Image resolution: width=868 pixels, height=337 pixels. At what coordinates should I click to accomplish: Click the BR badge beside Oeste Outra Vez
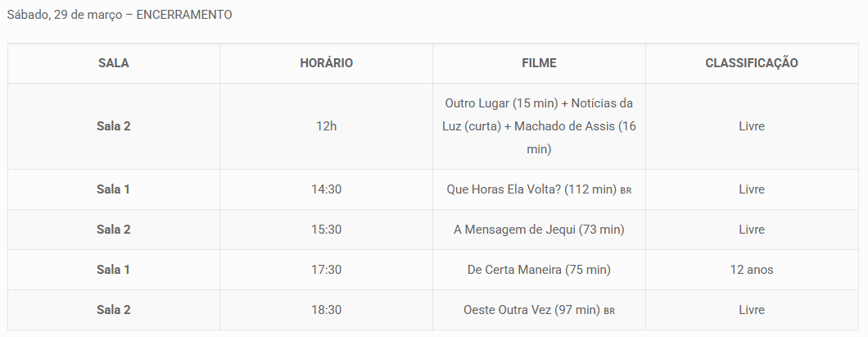click(x=609, y=311)
